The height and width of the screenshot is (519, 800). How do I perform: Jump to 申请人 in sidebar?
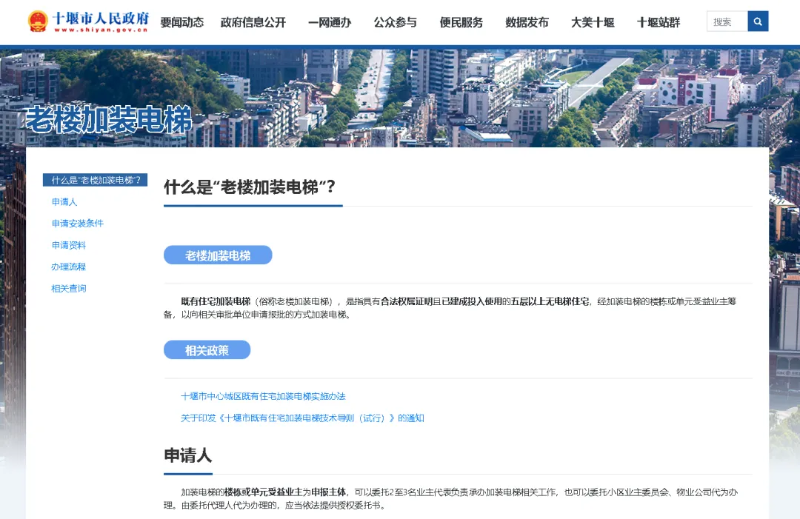(64, 202)
